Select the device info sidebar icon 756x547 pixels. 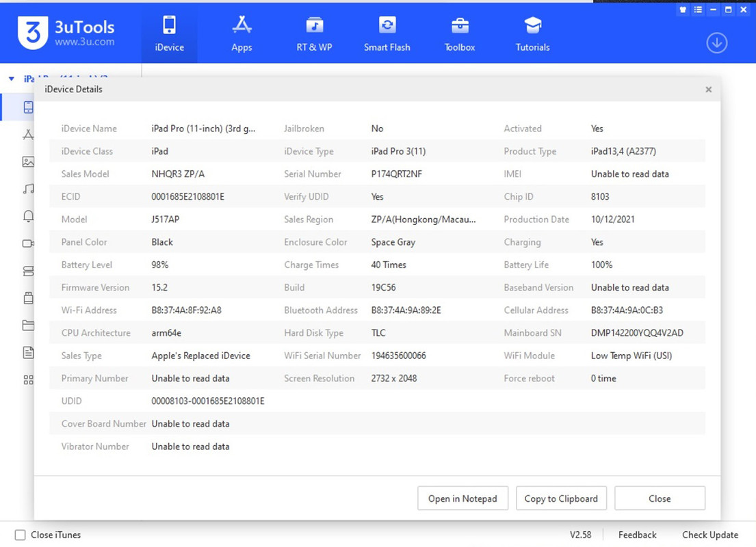(29, 107)
